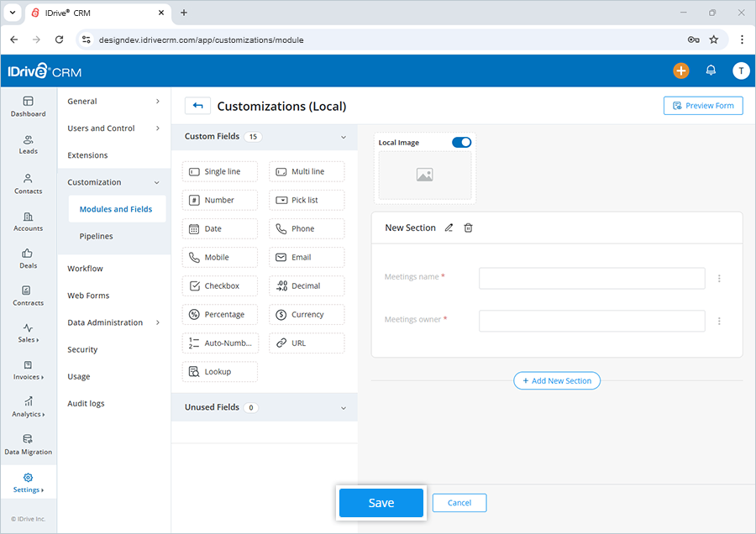Click the orange plus icon in the header

click(x=681, y=71)
